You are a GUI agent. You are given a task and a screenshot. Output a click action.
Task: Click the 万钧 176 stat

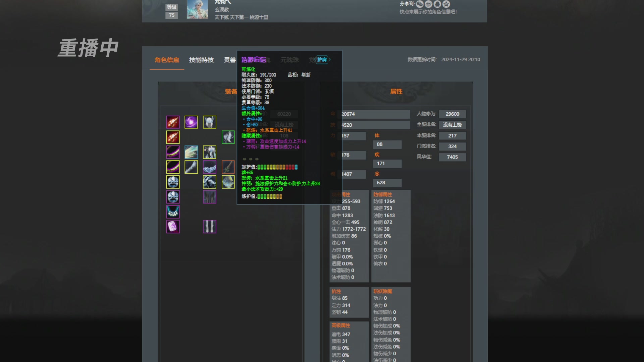(x=341, y=250)
